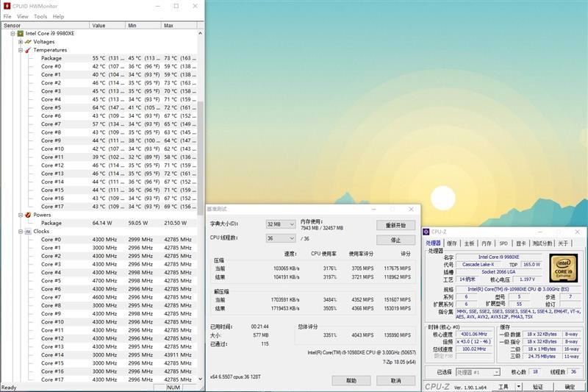Viewport: 588px width, 392px height.
Task: Switch to the 关于 tab in CPU-Z
Action: click(563, 243)
